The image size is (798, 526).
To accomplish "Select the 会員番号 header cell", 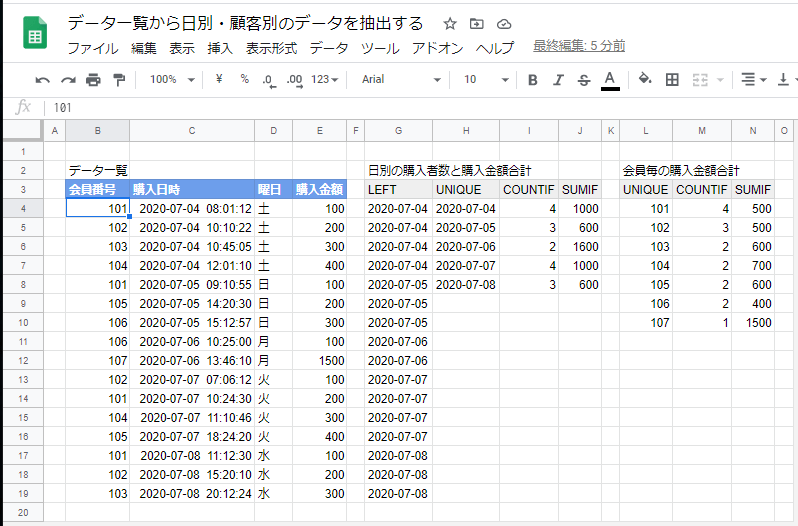I will (x=97, y=189).
